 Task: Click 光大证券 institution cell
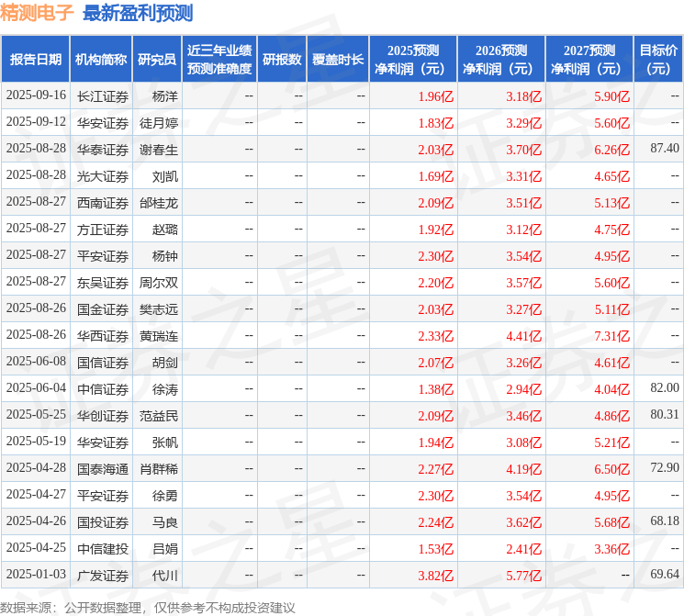click(x=103, y=176)
